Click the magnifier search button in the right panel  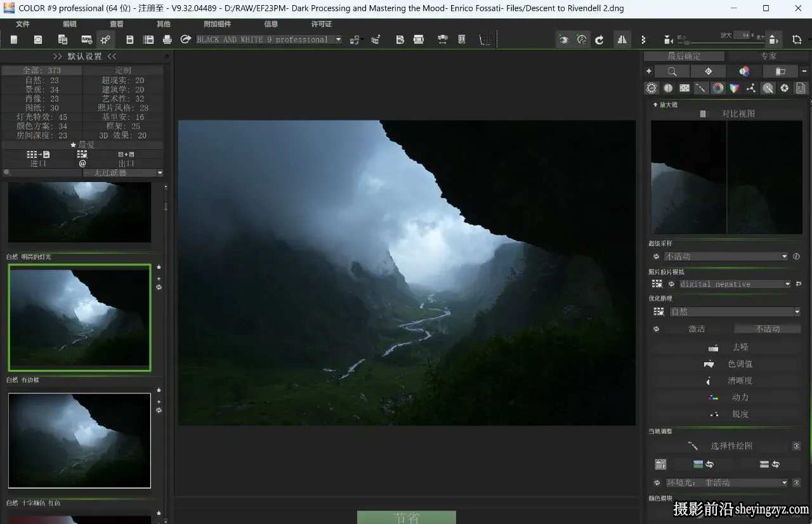coord(671,71)
